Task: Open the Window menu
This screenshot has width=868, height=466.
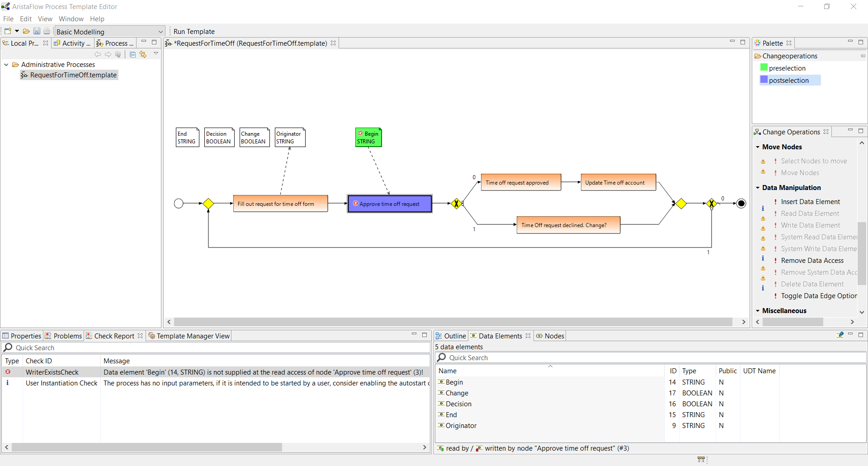Action: pyautogui.click(x=71, y=19)
